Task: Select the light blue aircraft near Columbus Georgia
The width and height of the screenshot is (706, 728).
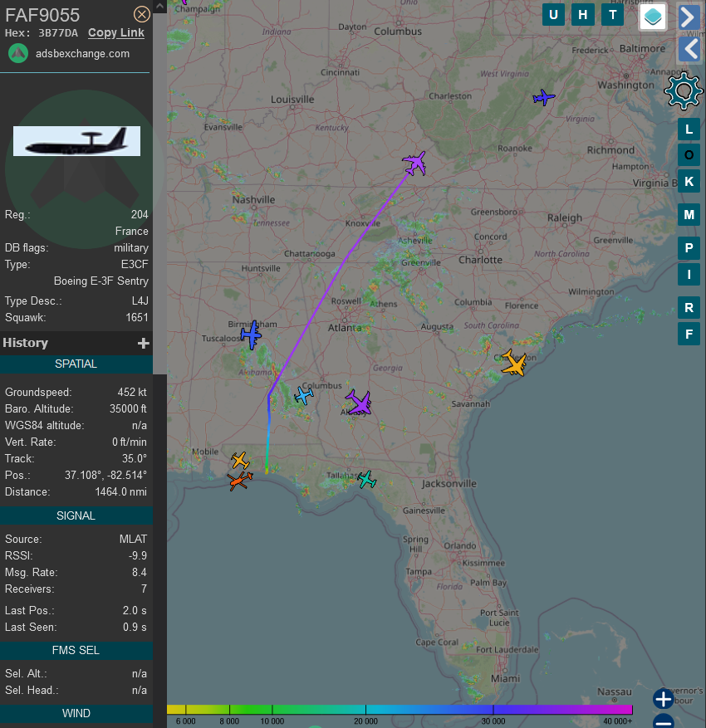Action: click(304, 396)
